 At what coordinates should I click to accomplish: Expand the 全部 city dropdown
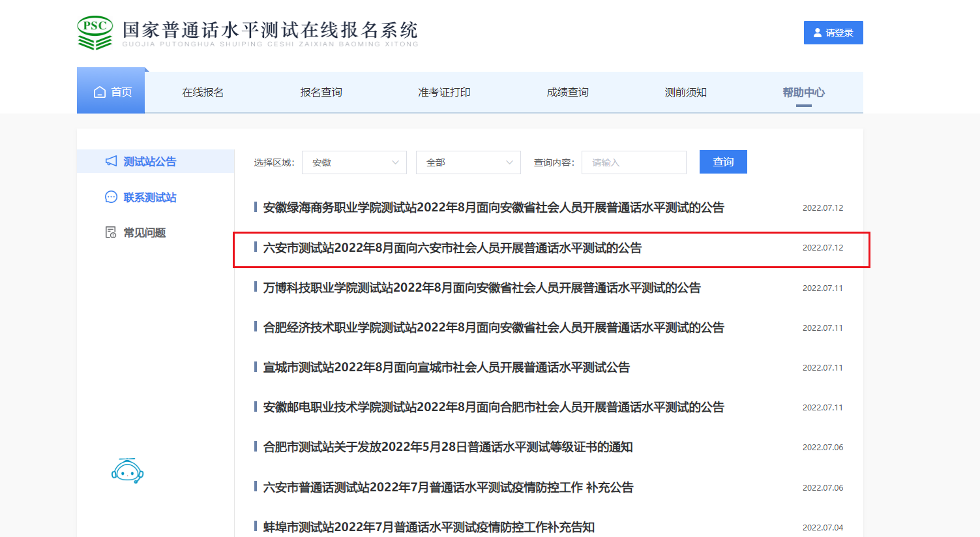point(468,162)
